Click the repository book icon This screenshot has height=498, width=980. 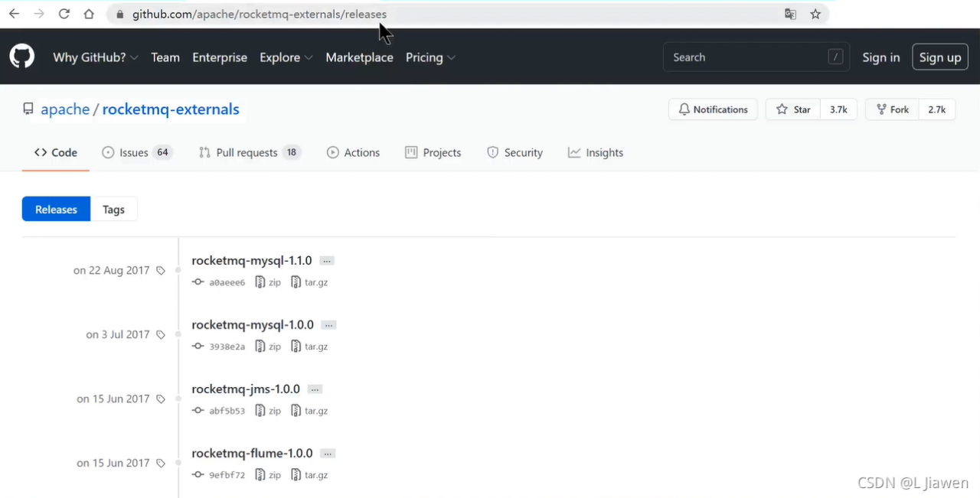pyautogui.click(x=28, y=109)
